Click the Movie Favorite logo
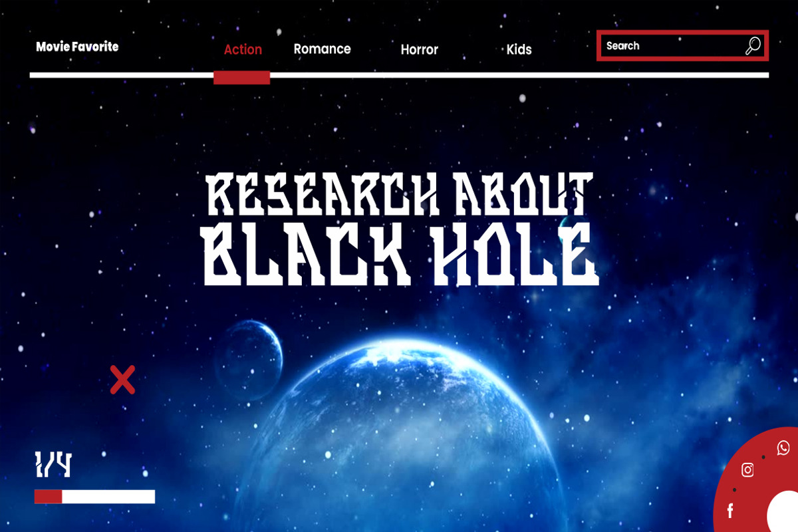The width and height of the screenshot is (798, 532). click(x=77, y=47)
